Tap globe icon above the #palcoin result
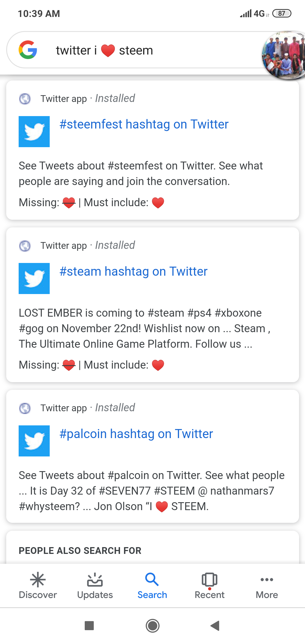The image size is (305, 644). tap(25, 408)
